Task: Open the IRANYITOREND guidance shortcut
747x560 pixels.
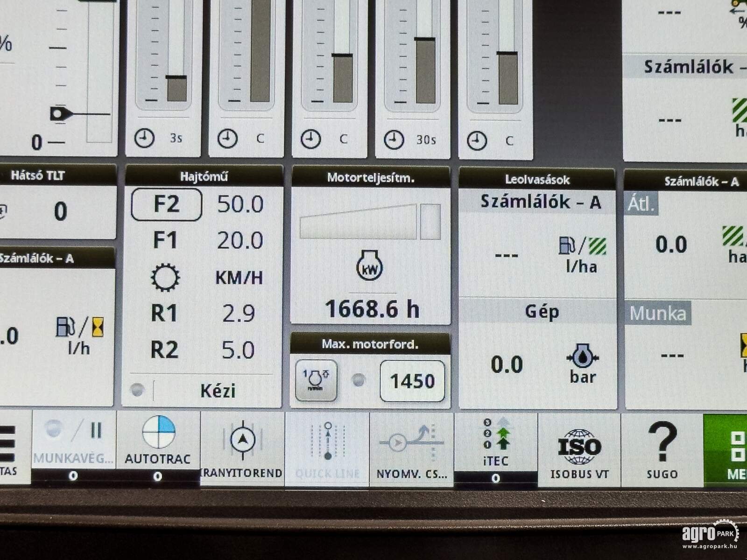Action: click(242, 449)
